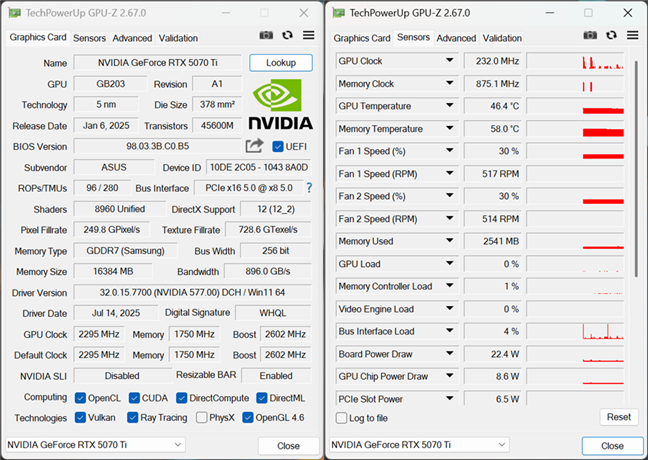Click the Bus Interface question mark icon
Screen dimensions: 648x460
click(309, 188)
